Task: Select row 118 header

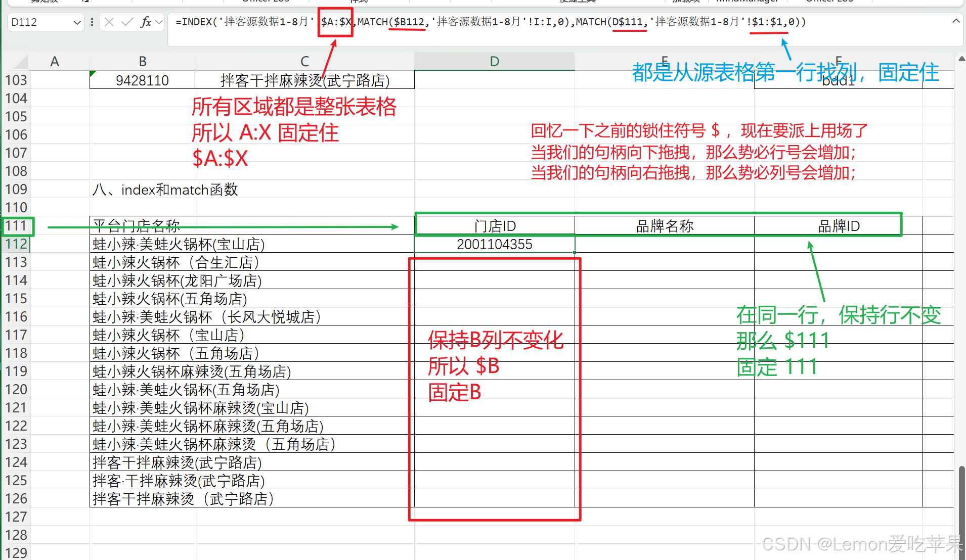Action: pos(16,353)
